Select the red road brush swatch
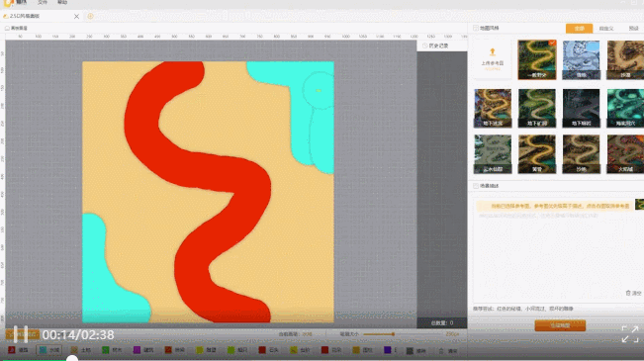Viewport: 644px width, 361px height. click(x=12, y=350)
